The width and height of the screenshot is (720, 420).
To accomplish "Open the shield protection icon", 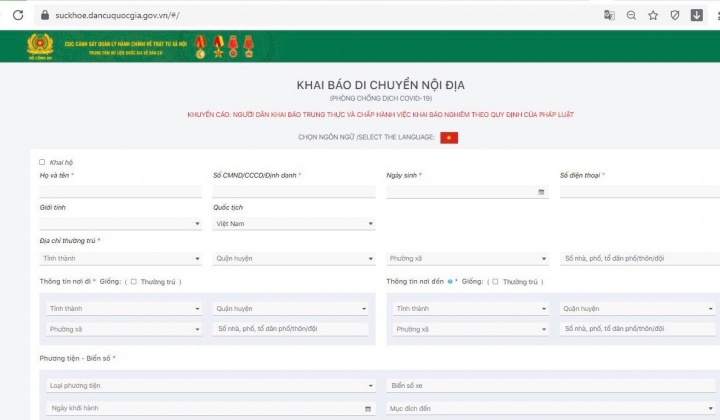I will (x=675, y=15).
